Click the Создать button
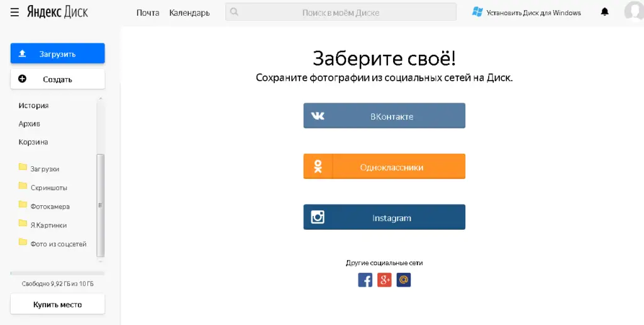Viewport: 644px width, 325px height. pos(57,79)
